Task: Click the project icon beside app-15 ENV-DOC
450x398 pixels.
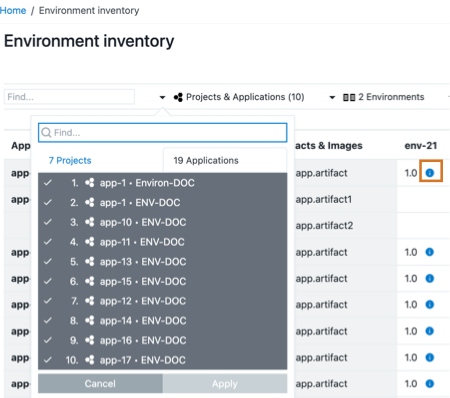Action: pos(89,281)
